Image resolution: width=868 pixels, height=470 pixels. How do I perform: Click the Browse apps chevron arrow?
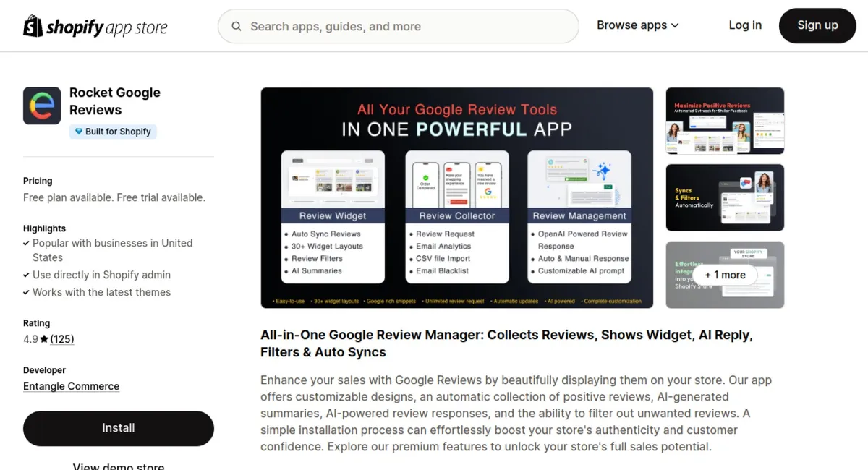675,25
